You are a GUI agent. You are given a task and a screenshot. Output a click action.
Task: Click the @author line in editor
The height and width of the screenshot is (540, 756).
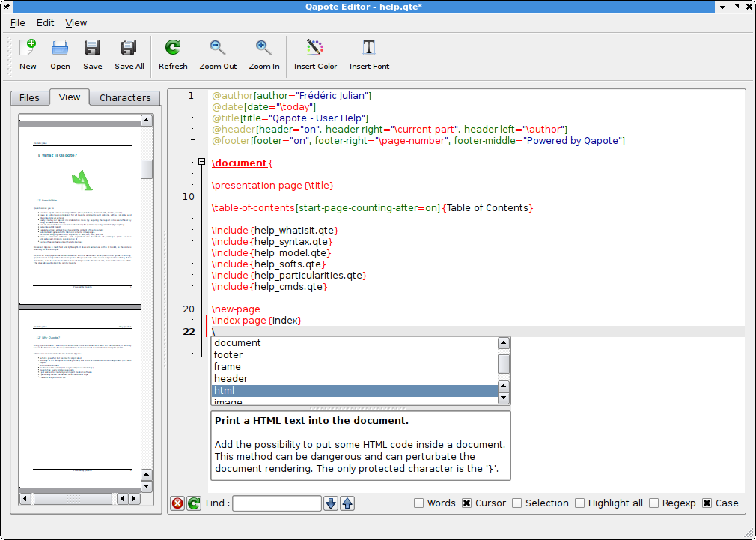click(x=292, y=96)
